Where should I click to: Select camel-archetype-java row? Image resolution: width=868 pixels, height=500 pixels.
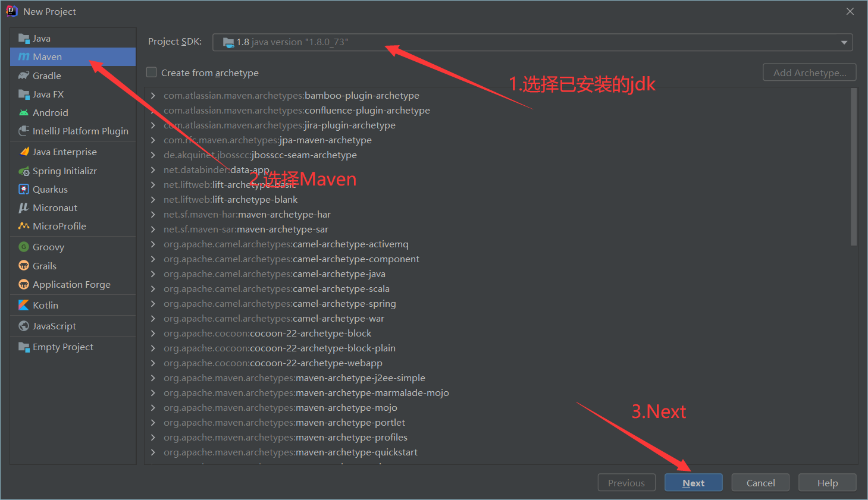pyautogui.click(x=497, y=274)
